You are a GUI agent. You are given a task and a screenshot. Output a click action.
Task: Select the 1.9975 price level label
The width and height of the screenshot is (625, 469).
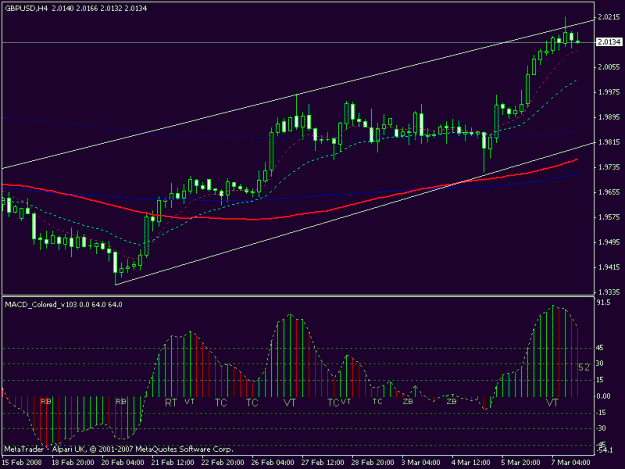(x=609, y=92)
